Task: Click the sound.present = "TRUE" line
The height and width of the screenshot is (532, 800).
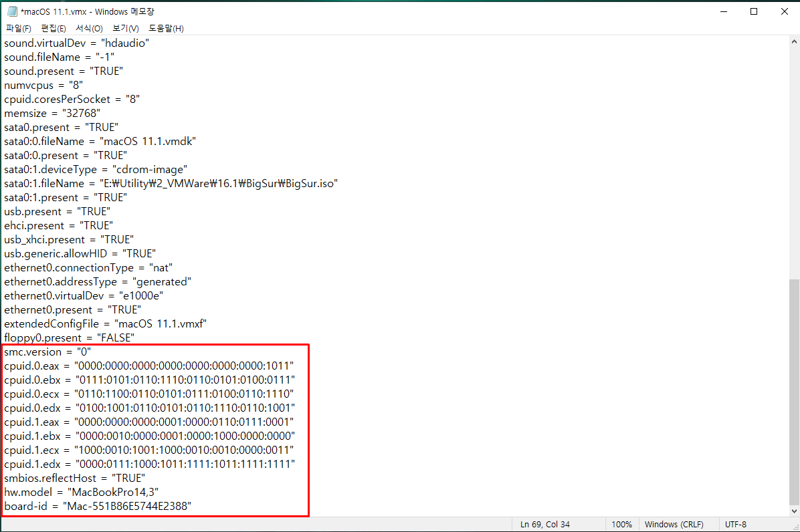Action: coord(64,72)
